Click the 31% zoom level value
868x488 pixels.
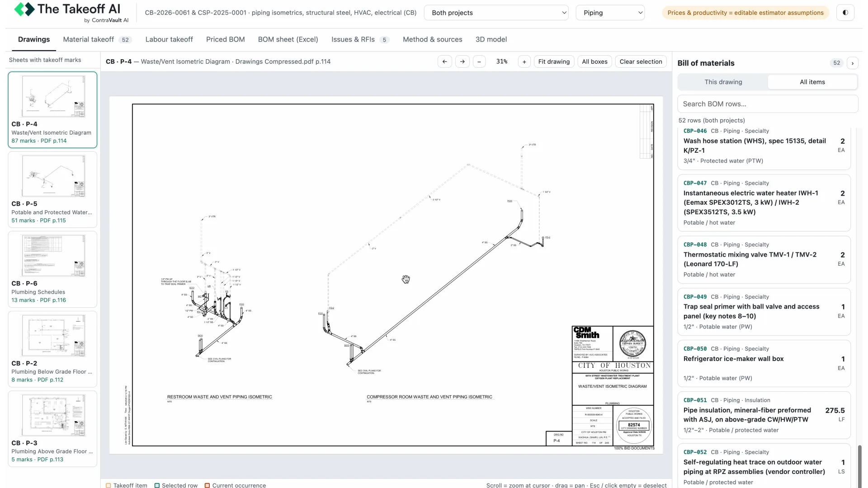[x=502, y=62]
